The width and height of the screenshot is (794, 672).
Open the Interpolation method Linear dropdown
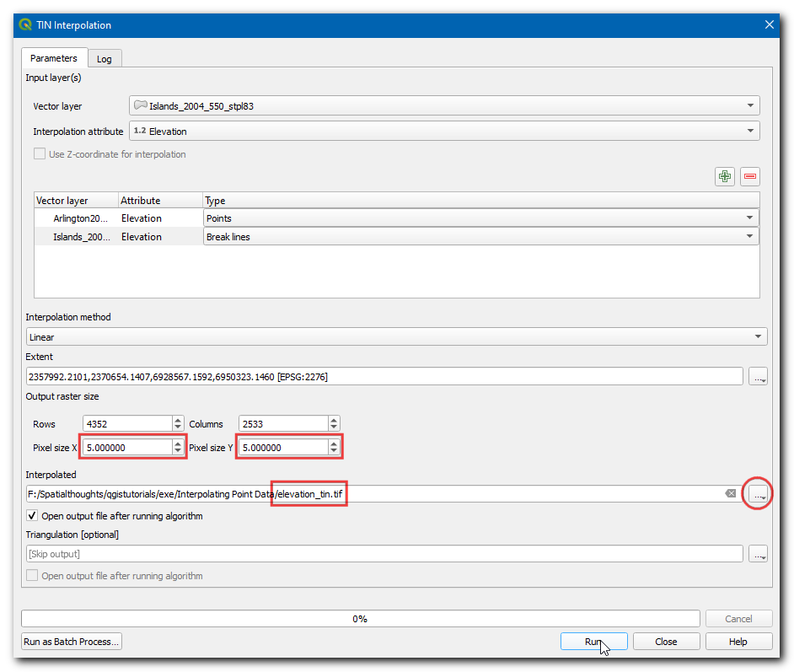click(x=396, y=337)
